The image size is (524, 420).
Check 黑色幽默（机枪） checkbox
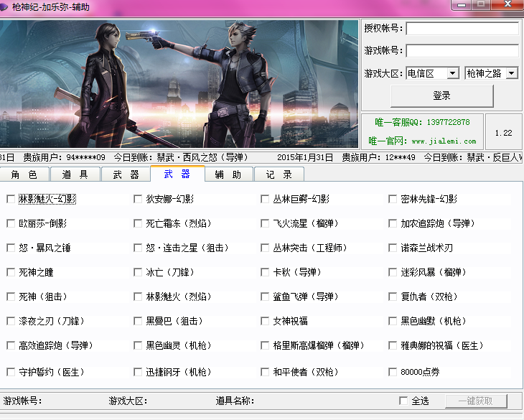(393, 321)
